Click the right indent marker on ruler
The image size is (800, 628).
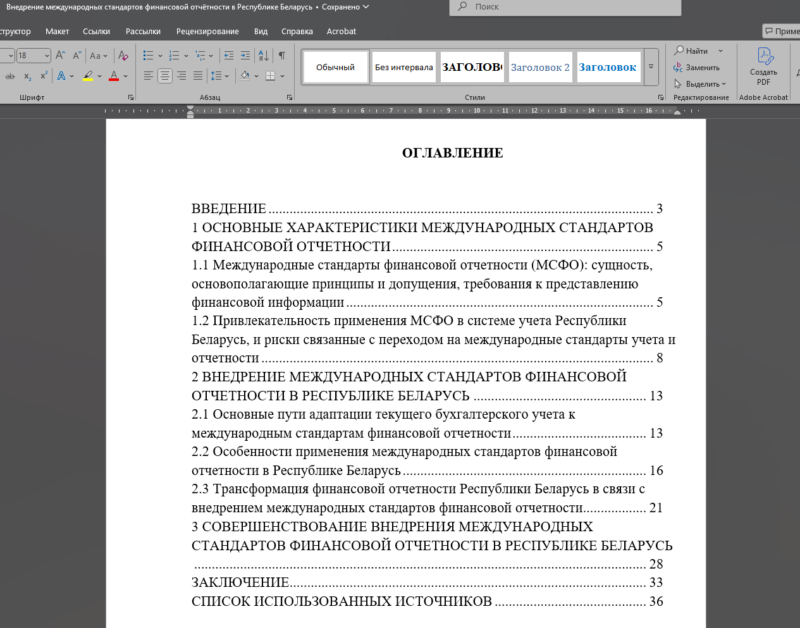point(677,112)
